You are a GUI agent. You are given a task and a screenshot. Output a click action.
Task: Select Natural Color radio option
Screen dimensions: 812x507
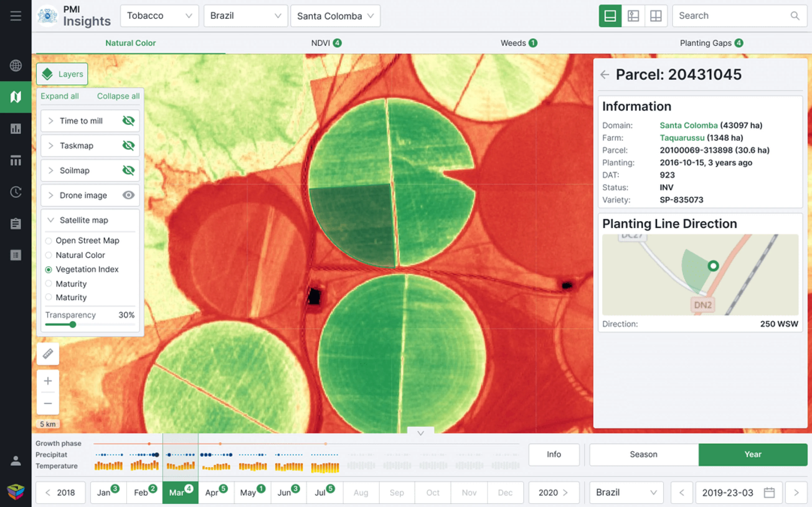(x=49, y=255)
